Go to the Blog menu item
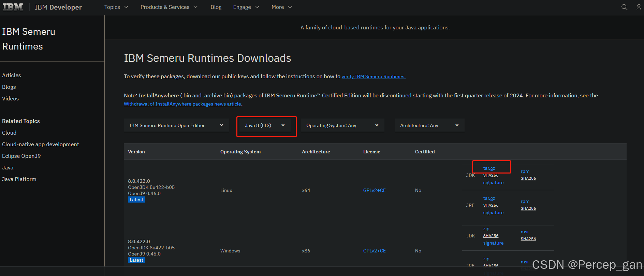Image resolution: width=644 pixels, height=276 pixels. coord(216,7)
